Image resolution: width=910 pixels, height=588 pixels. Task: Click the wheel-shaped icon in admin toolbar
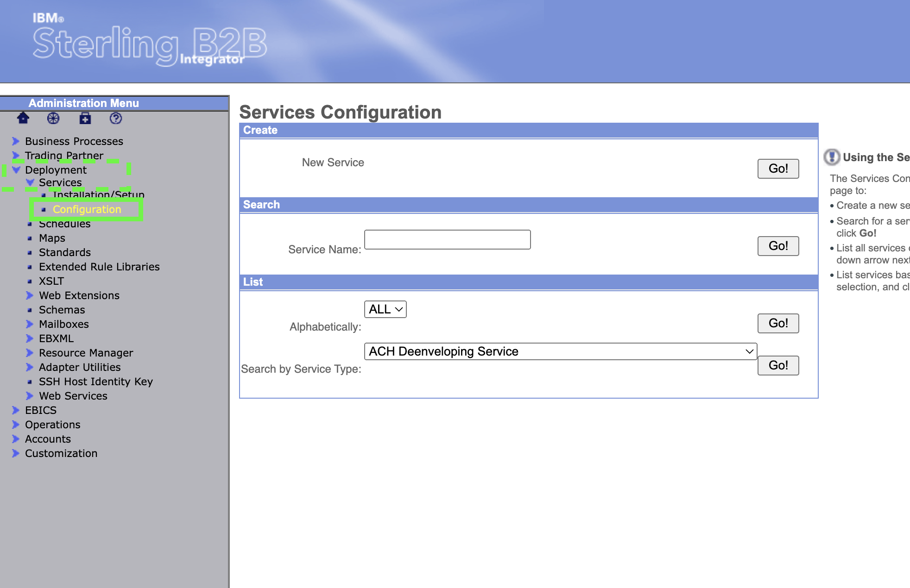click(x=53, y=119)
